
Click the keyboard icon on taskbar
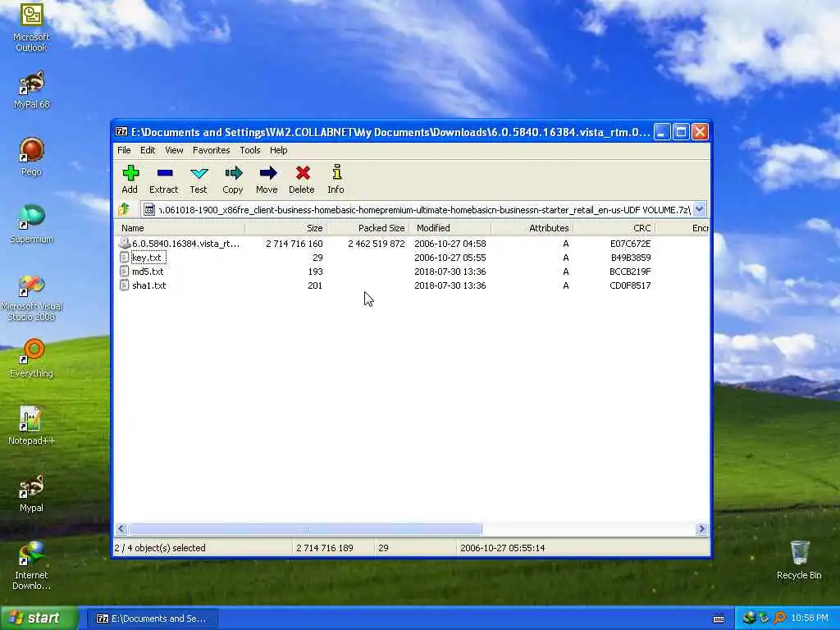pyautogui.click(x=719, y=619)
